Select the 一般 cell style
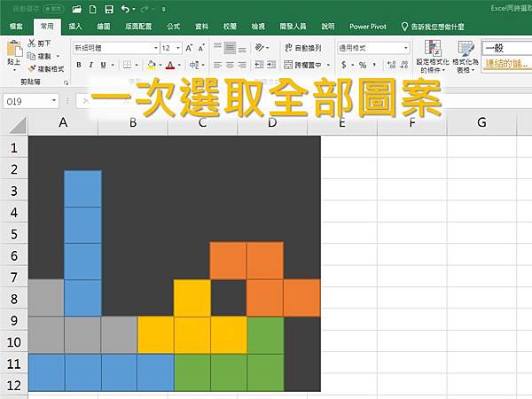Viewport: 532px width, 399px height. [507, 48]
